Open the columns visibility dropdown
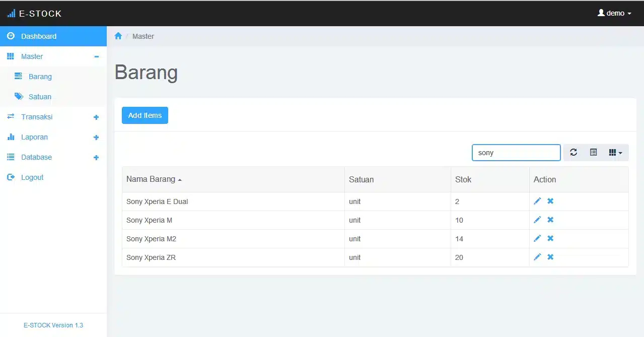 click(615, 153)
